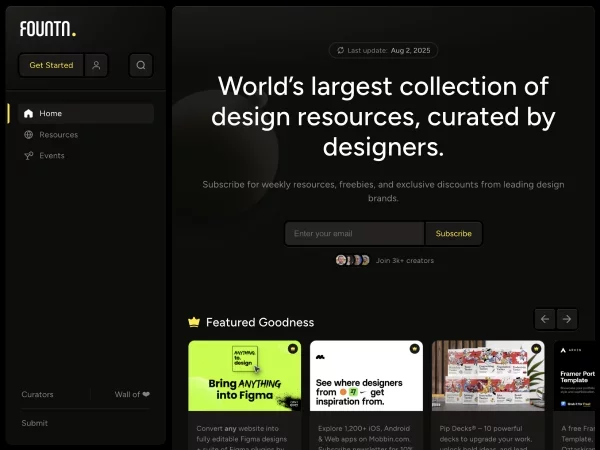Open search with the magnifier icon
This screenshot has height=450, width=600.
(141, 65)
